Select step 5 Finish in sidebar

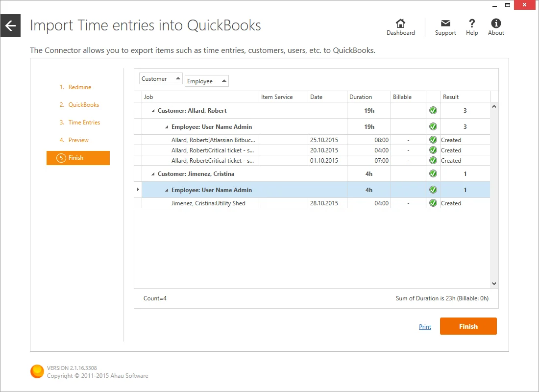point(78,158)
